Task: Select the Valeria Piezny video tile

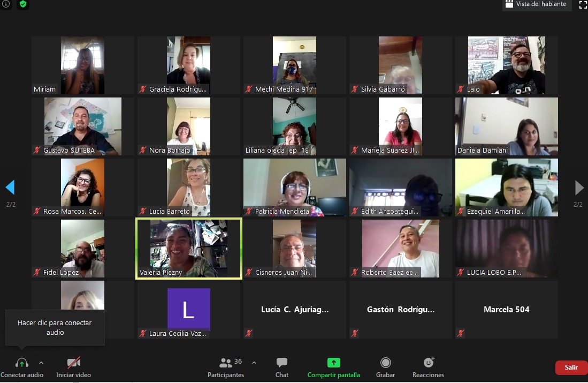Action: [188, 248]
